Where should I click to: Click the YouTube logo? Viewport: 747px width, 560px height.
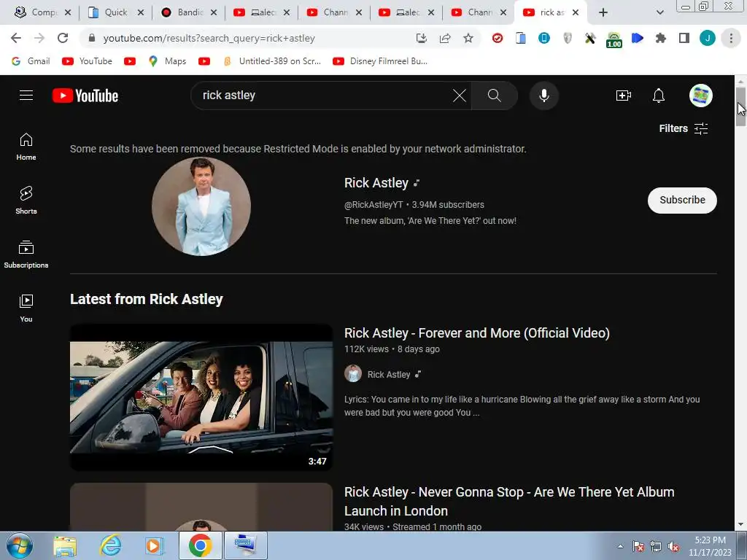point(85,96)
